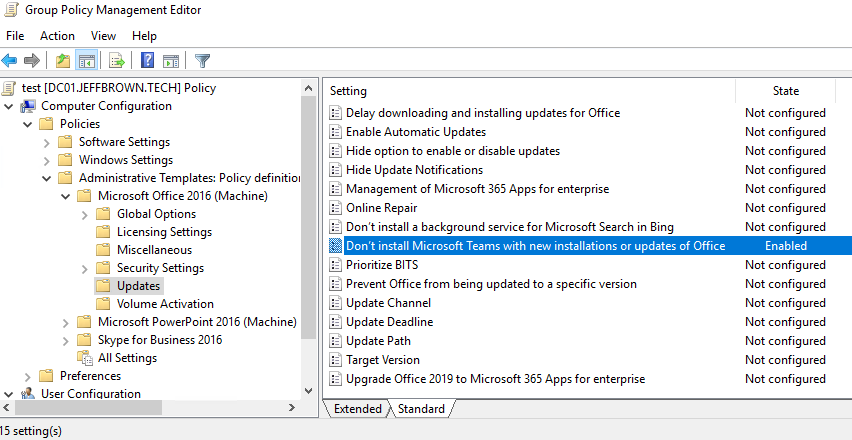The height and width of the screenshot is (440, 852).
Task: Select 'Management of Microsoft 365 Apps for enterprise'
Action: (x=478, y=189)
